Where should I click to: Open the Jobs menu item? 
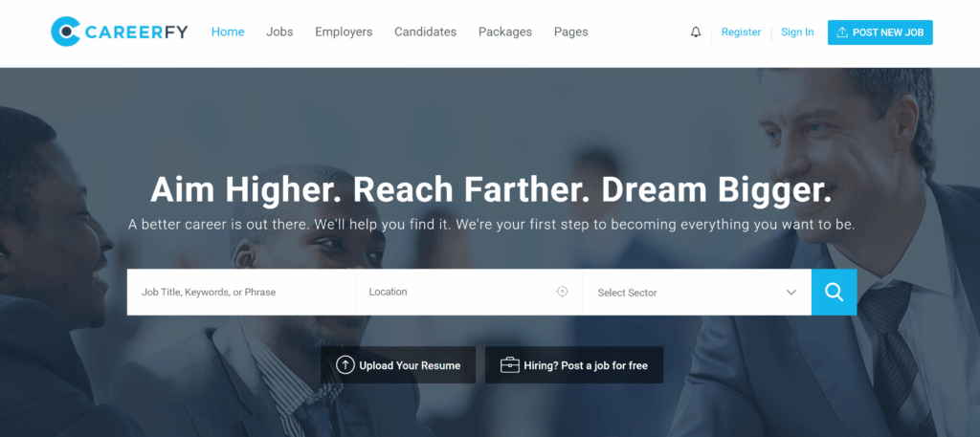pos(279,32)
